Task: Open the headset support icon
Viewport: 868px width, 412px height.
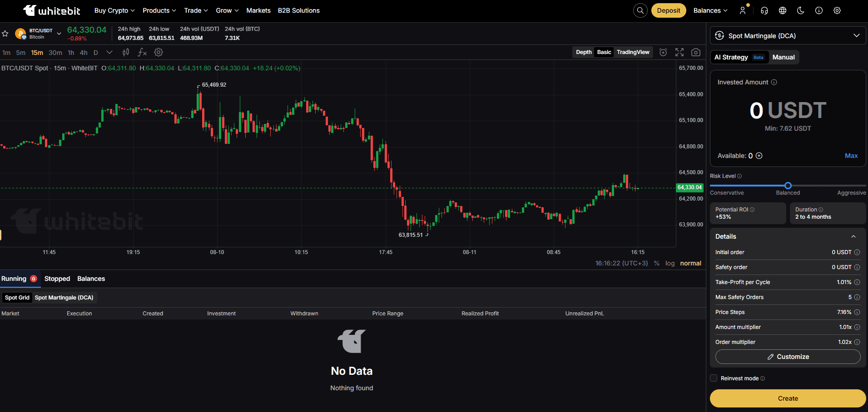Action: (x=764, y=10)
